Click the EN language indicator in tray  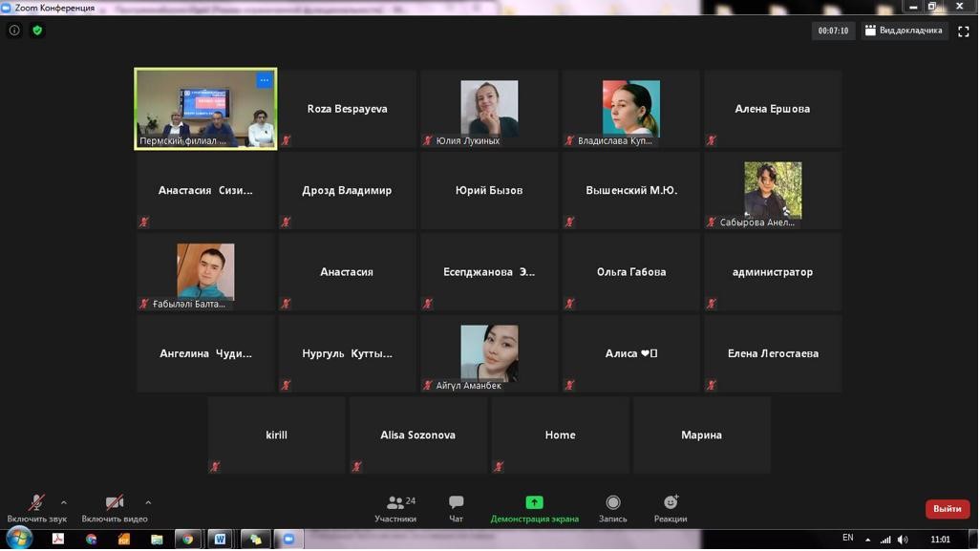click(847, 539)
